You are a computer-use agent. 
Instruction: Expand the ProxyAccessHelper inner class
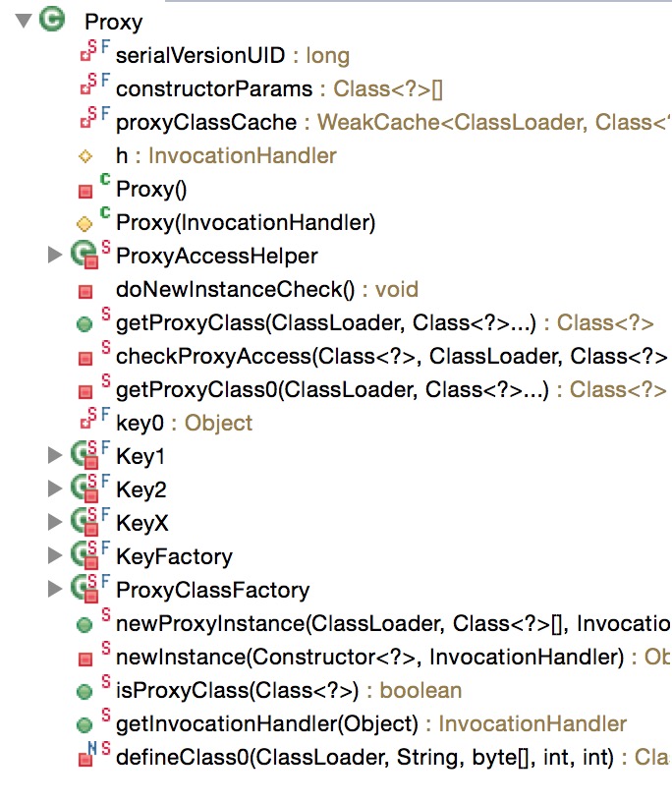pos(54,255)
